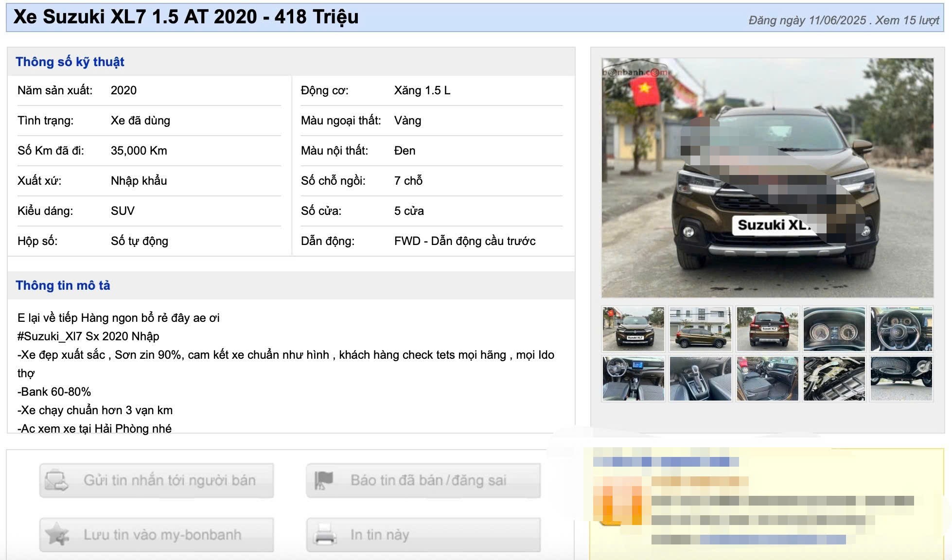Click the mileage value 35,000 Km
This screenshot has width=952, height=560.
[x=139, y=151]
